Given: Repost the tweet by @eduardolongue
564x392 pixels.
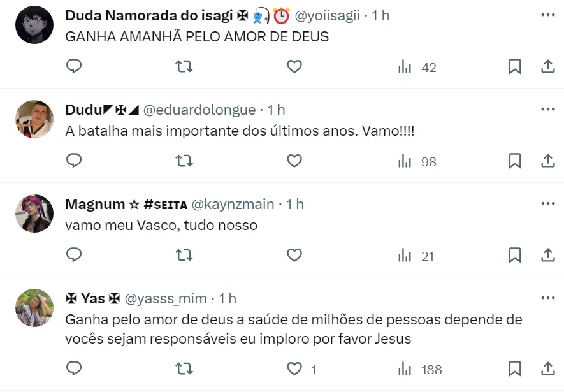Looking at the screenshot, I should (184, 161).
